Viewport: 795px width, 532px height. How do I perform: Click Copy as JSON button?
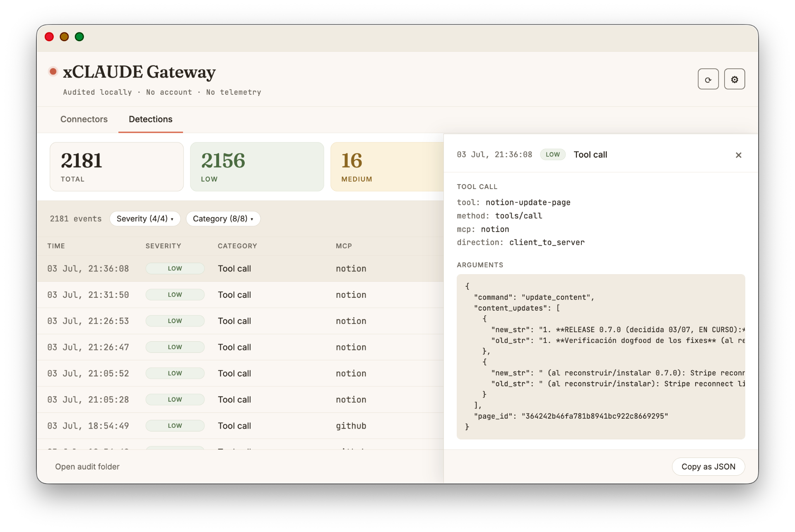pyautogui.click(x=708, y=467)
